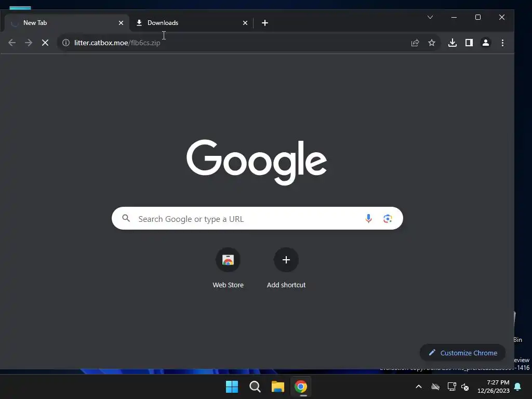The width and height of the screenshot is (532, 399).
Task: Switch to the Downloads tab
Action: [191, 23]
